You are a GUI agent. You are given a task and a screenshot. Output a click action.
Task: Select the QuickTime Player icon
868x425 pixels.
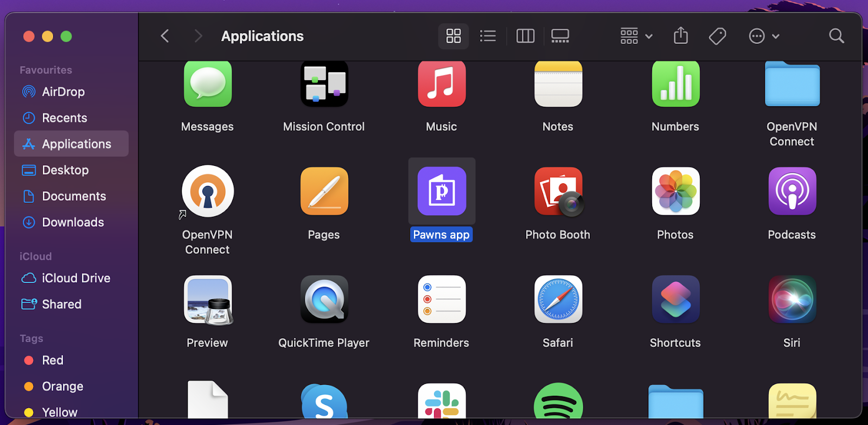pyautogui.click(x=324, y=299)
